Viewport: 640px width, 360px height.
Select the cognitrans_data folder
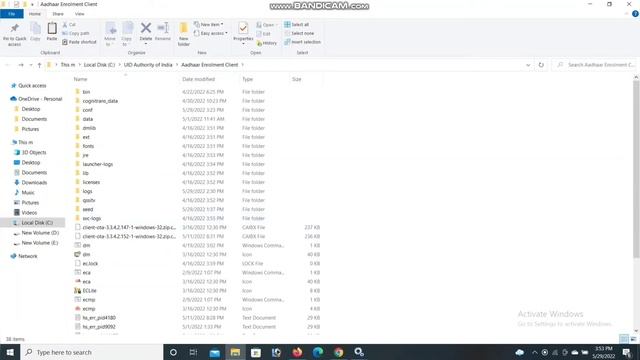pos(100,101)
